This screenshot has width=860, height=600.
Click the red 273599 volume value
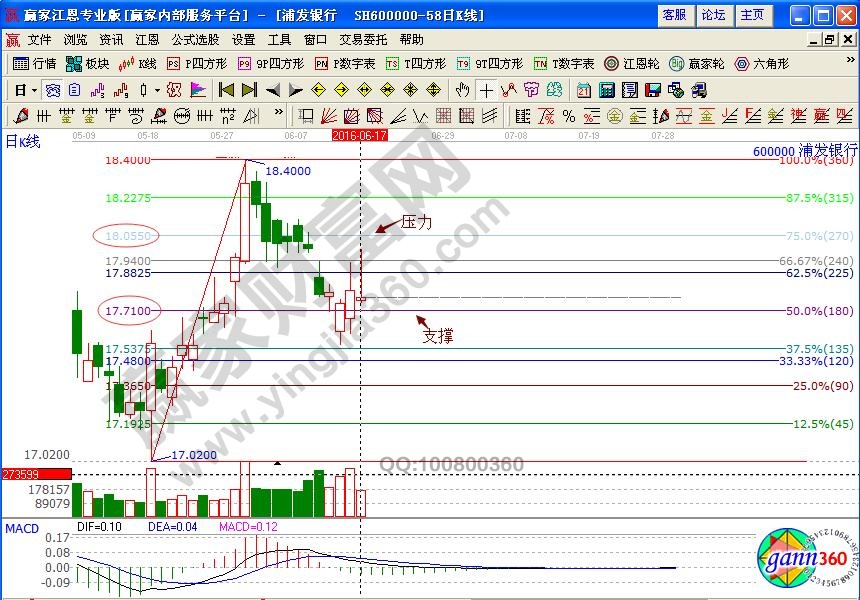37,474
